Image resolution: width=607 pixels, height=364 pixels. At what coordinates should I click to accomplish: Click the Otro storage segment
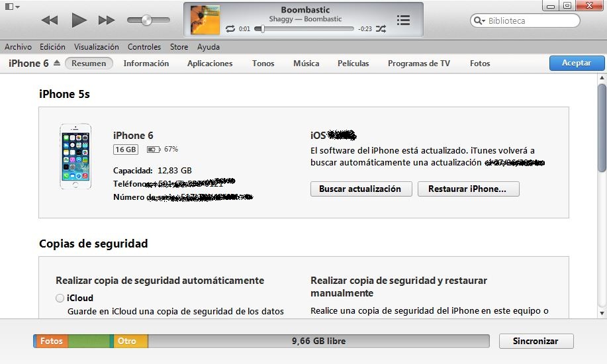click(x=130, y=341)
